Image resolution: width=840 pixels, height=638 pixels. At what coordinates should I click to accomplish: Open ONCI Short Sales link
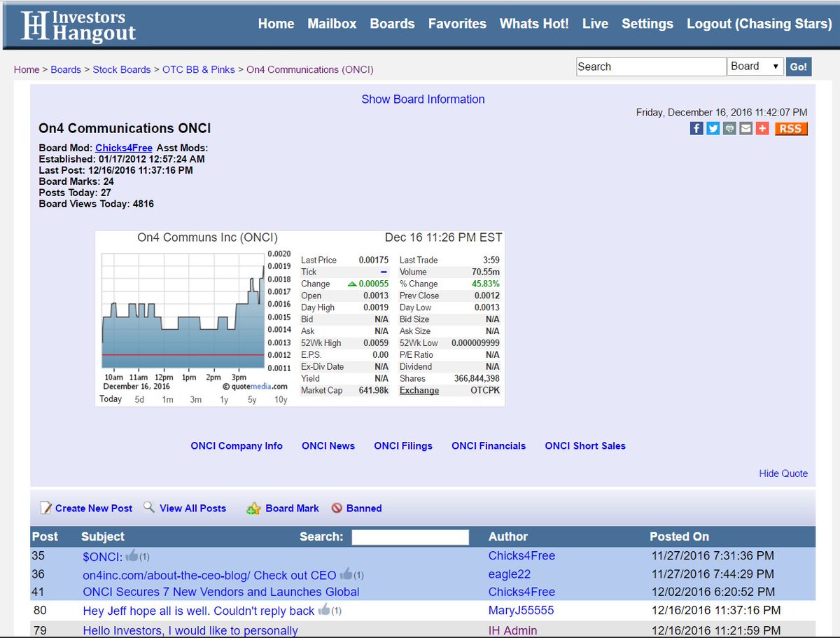pos(585,445)
